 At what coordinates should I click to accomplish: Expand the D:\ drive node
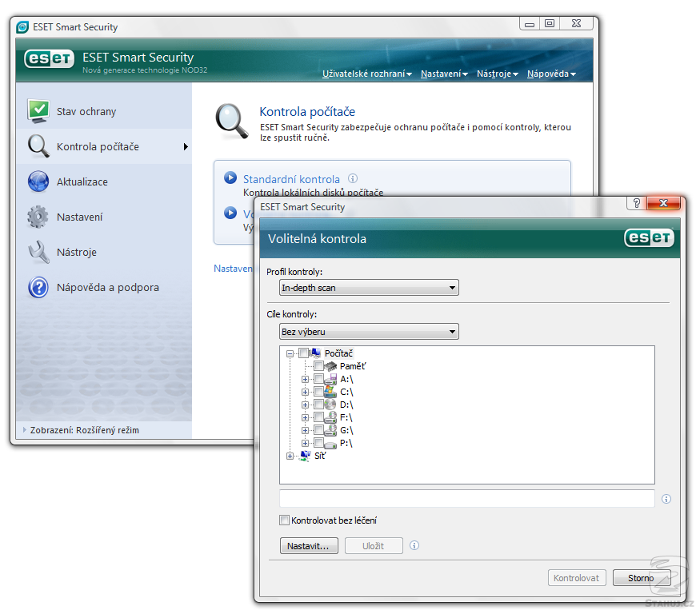coord(305,405)
